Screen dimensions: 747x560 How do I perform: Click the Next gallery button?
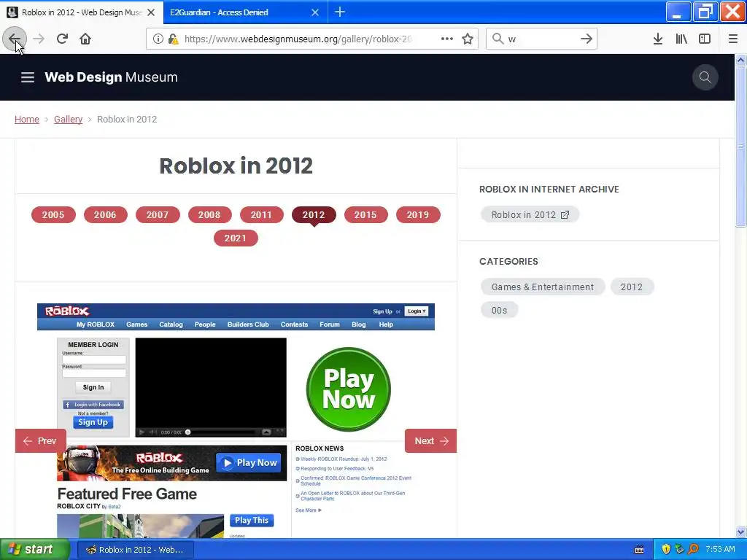[x=430, y=441]
